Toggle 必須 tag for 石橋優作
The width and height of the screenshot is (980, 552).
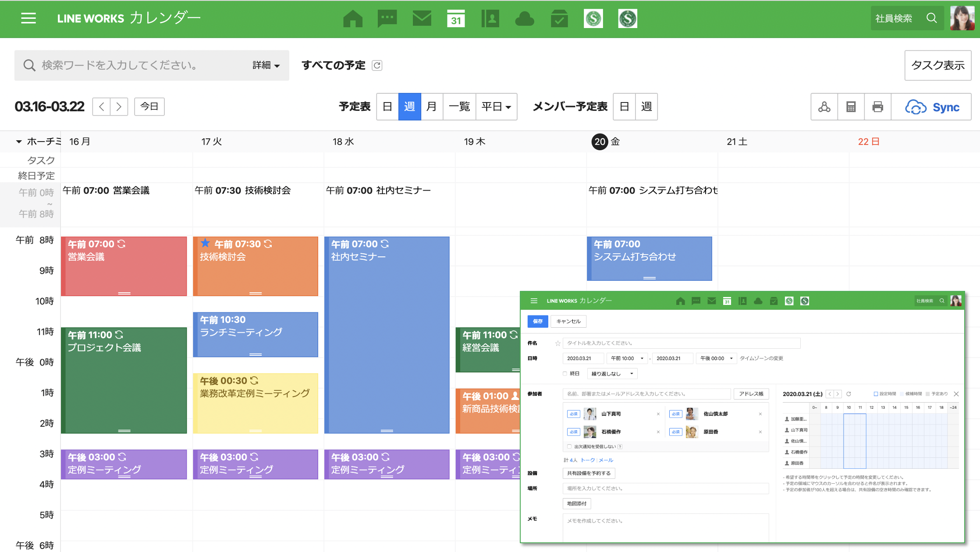(573, 432)
